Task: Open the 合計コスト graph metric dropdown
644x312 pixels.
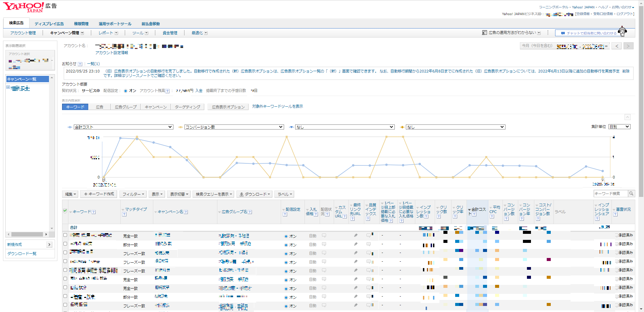Action: (x=123, y=127)
